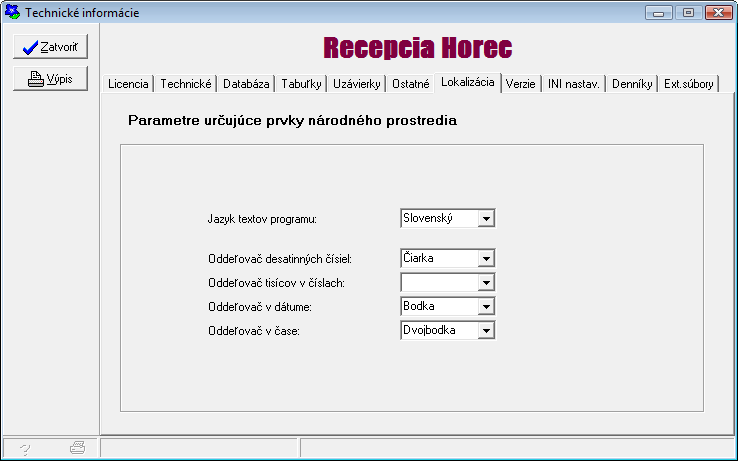Switch to the Licencia tab

(x=128, y=85)
